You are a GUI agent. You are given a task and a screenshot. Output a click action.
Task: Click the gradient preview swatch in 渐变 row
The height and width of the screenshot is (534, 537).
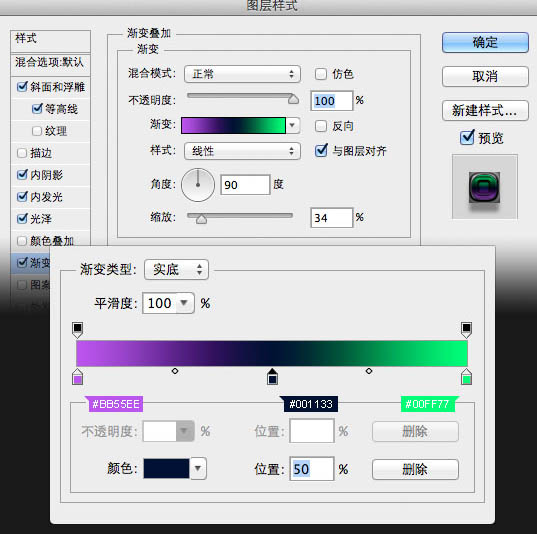pos(233,125)
